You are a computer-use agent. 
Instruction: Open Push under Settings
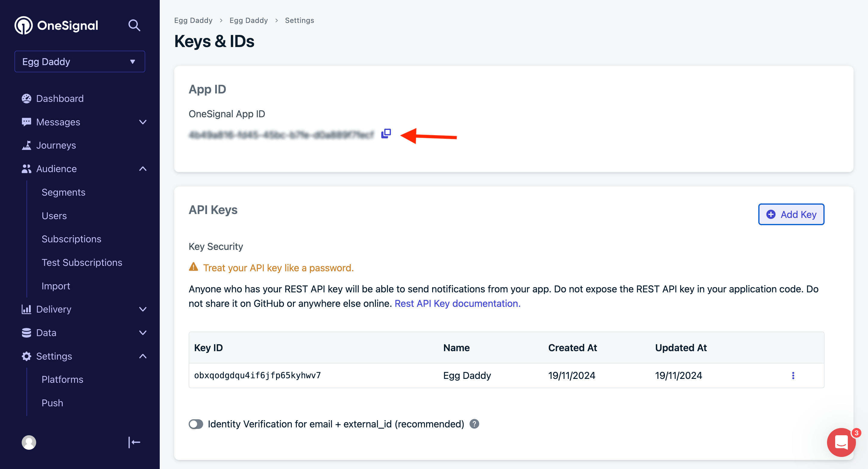pyautogui.click(x=52, y=403)
